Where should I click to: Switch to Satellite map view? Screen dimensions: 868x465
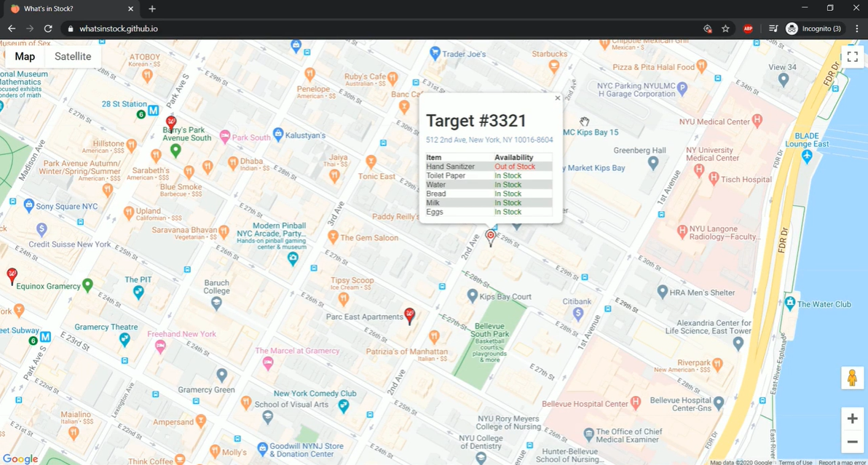pos(73,57)
